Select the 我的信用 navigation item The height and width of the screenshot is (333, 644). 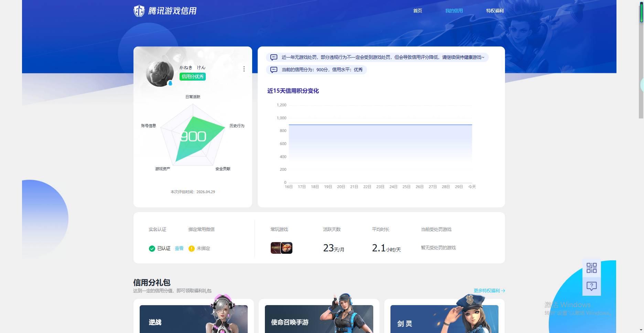point(454,11)
